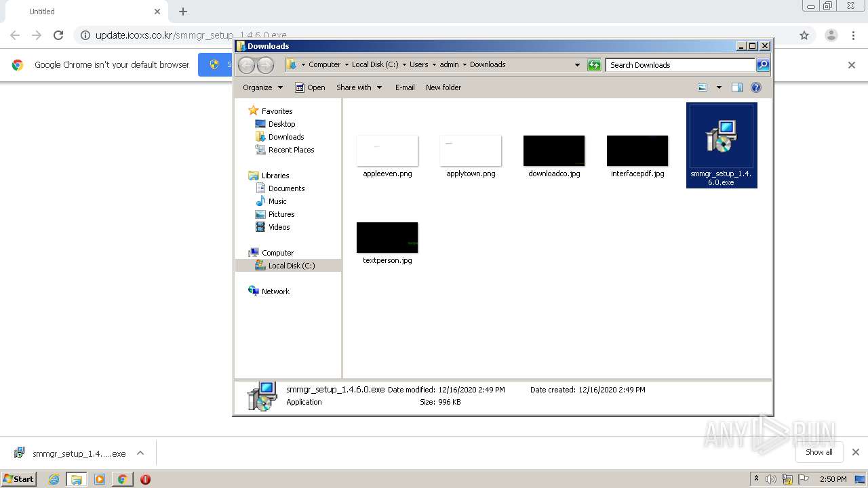The width and height of the screenshot is (868, 488).
Task: Toggle the preview pane icon
Action: pyautogui.click(x=737, y=87)
